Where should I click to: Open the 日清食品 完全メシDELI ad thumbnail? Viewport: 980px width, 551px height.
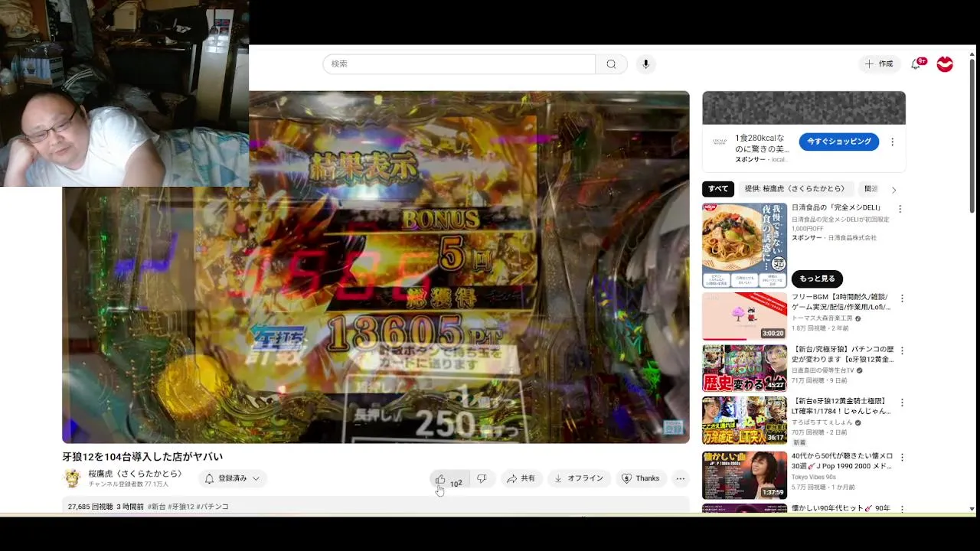(x=744, y=246)
